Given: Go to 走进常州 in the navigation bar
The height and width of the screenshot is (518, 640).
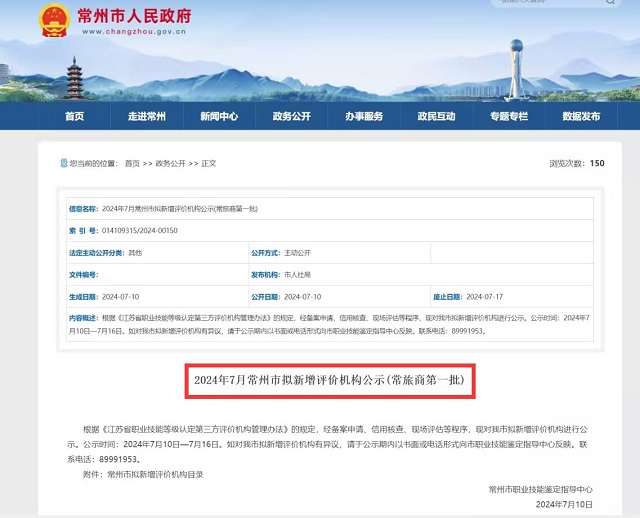Looking at the screenshot, I should [146, 116].
